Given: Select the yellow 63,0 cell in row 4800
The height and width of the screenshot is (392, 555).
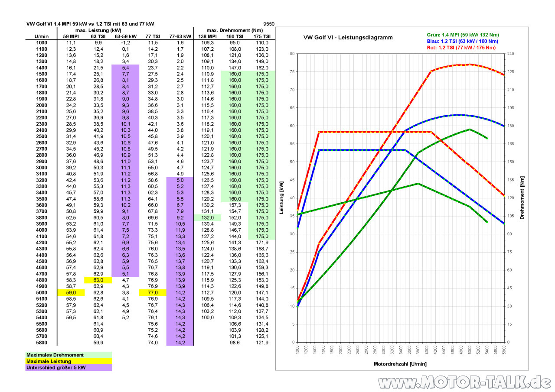Looking at the screenshot, I should [98, 280].
